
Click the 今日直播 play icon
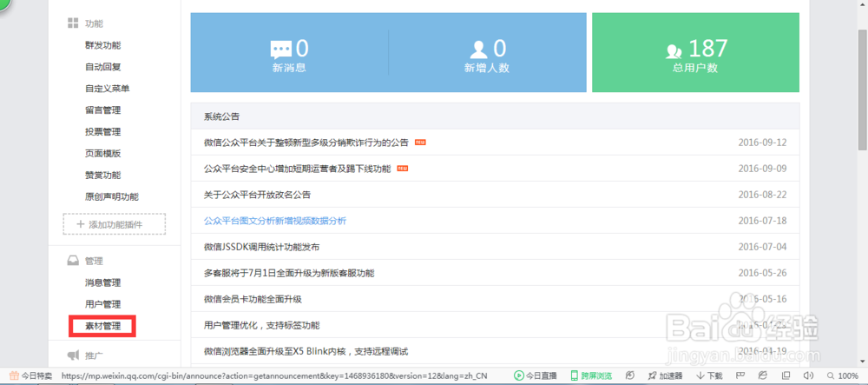pos(519,375)
